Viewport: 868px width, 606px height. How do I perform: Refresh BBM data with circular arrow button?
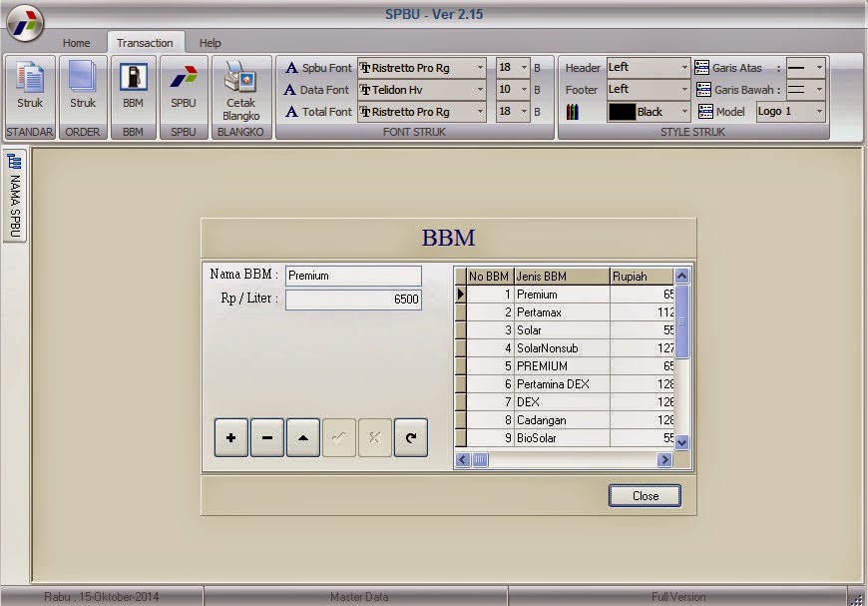[411, 437]
